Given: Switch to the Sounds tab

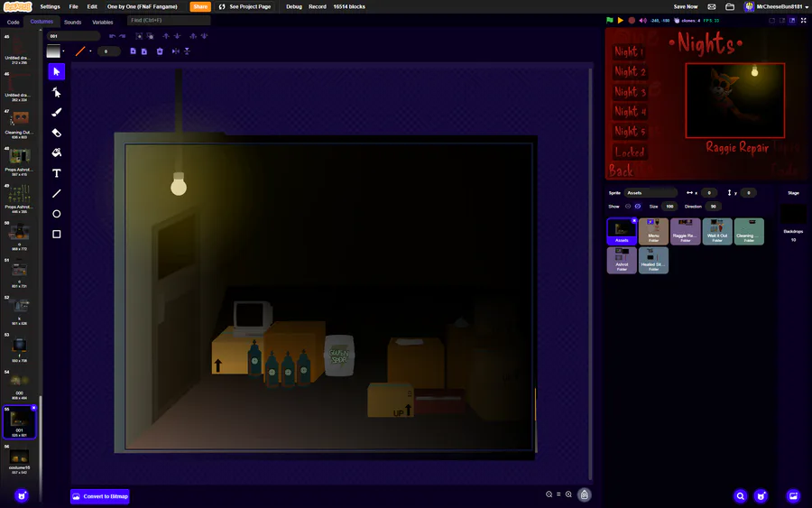Looking at the screenshot, I should coord(72,23).
